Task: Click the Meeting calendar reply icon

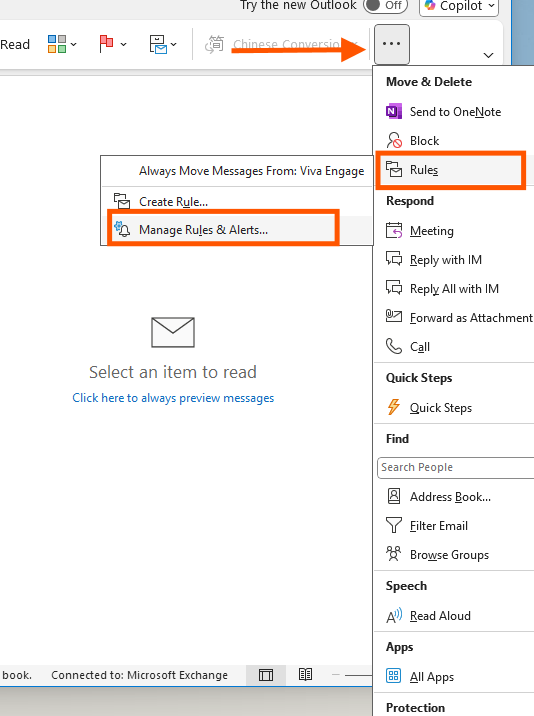Action: [x=394, y=231]
